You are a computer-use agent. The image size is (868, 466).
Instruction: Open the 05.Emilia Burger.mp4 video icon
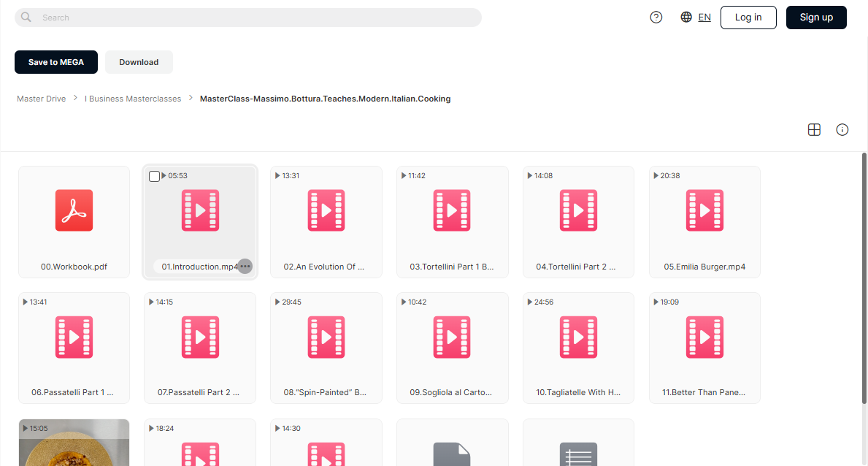pos(704,210)
